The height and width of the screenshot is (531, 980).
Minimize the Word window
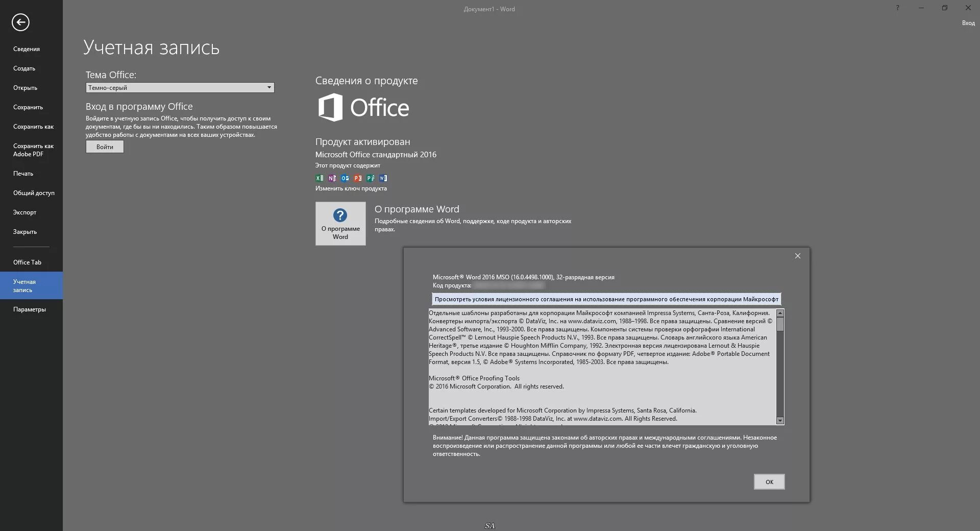tap(921, 8)
